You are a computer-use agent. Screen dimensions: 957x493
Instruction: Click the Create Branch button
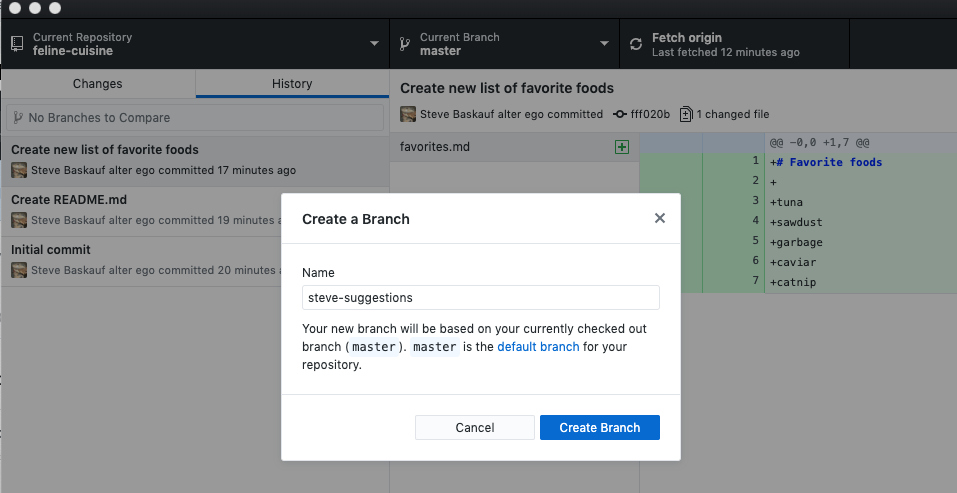coord(599,428)
